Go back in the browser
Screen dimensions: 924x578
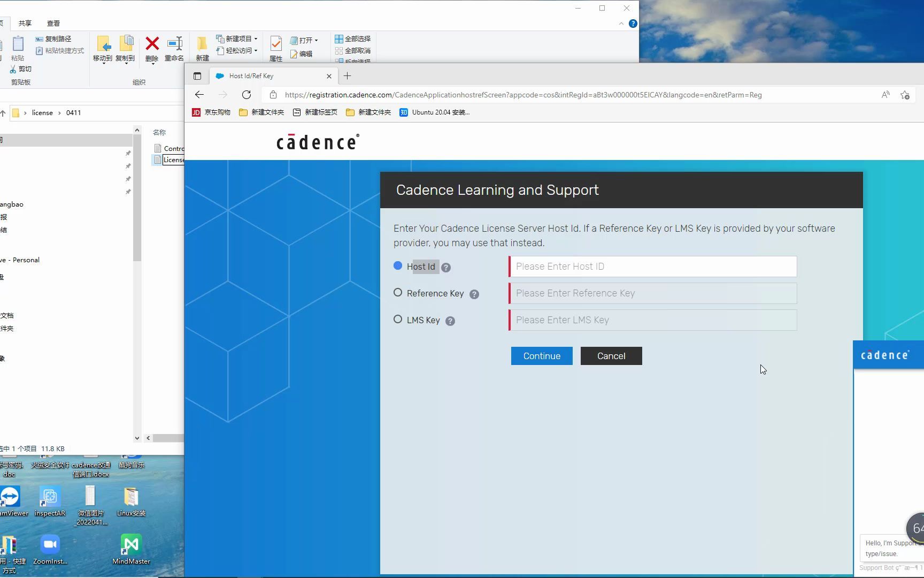pyautogui.click(x=199, y=95)
